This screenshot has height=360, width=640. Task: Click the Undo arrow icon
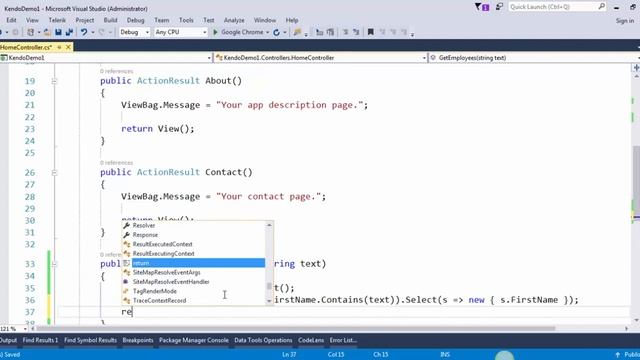coord(84,32)
